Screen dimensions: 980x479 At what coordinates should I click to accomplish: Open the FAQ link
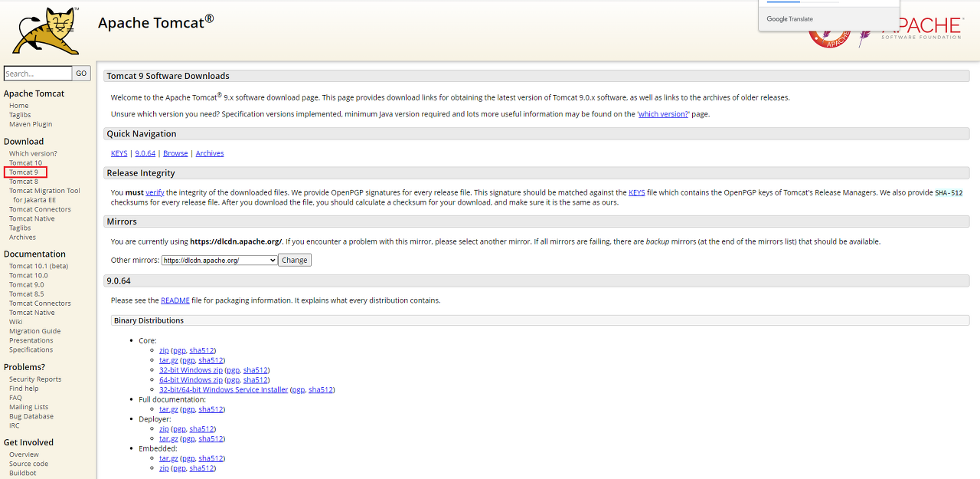pyautogui.click(x=15, y=398)
